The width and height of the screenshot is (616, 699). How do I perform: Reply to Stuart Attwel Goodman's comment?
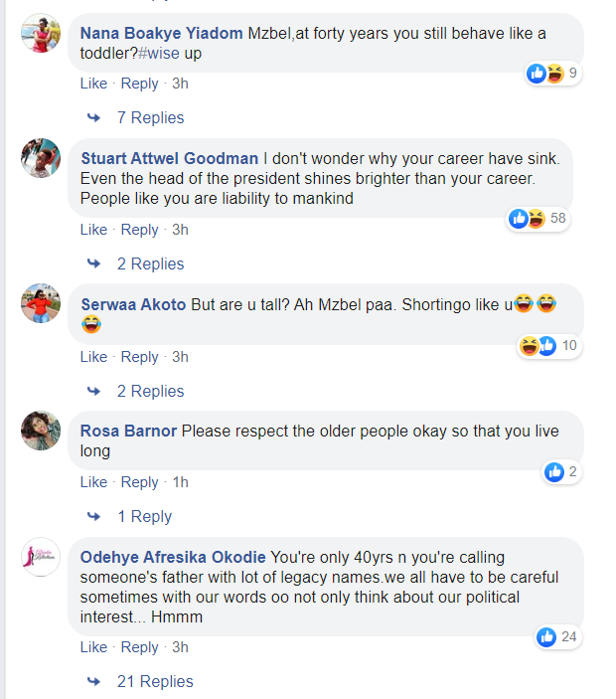(x=140, y=230)
